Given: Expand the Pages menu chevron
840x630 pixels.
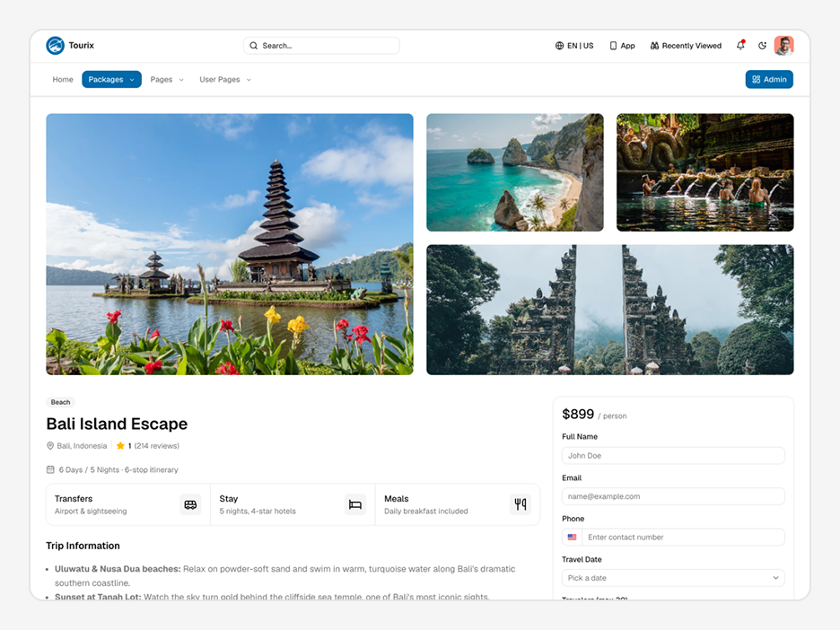Looking at the screenshot, I should tap(181, 80).
